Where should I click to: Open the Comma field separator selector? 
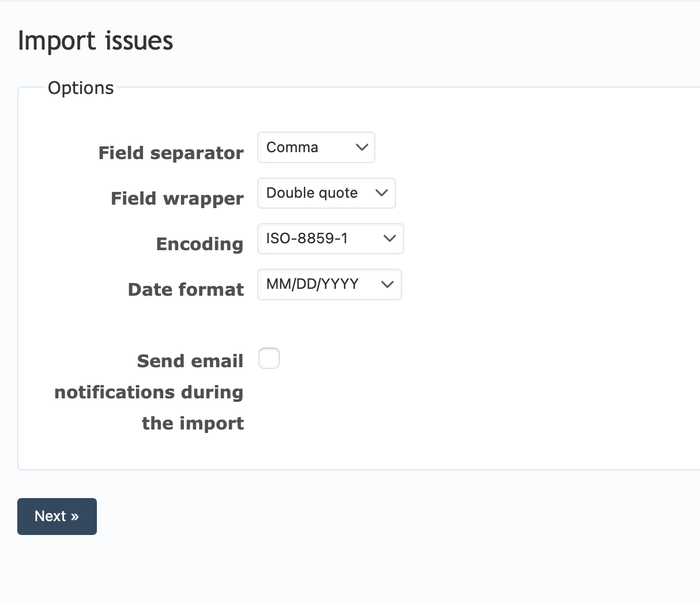(x=316, y=148)
